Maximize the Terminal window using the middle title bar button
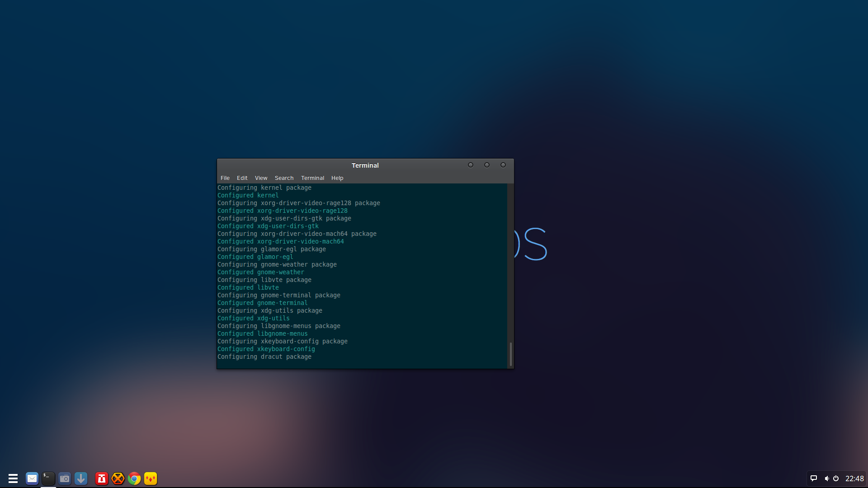This screenshot has width=868, height=488. 487,165
